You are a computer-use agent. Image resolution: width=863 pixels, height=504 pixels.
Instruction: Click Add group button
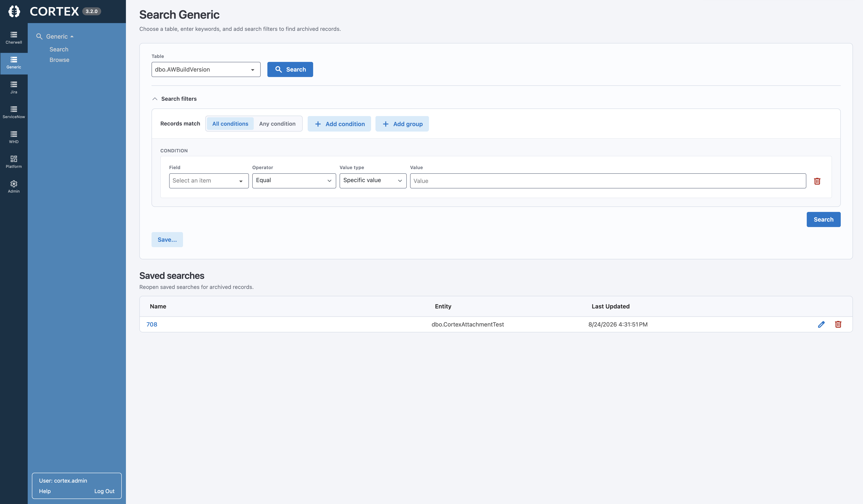402,124
